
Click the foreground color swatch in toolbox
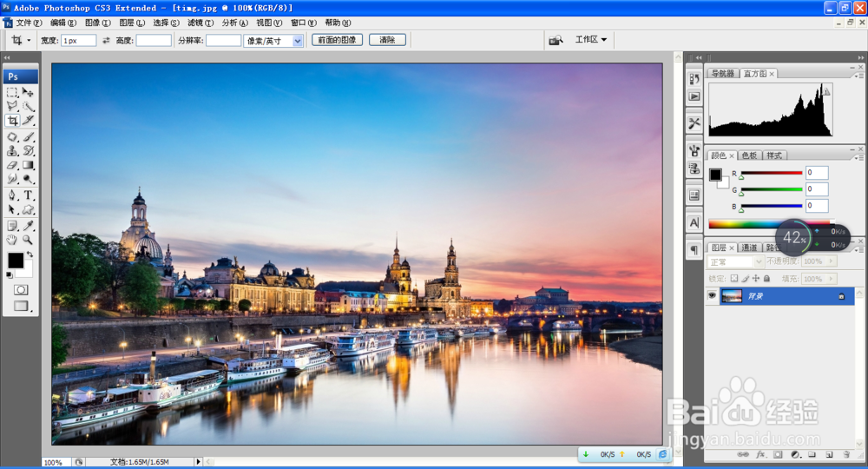[16, 261]
